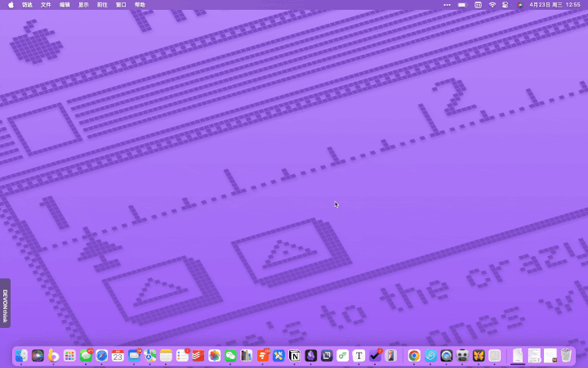Open QuickTime Player in the Dock

pos(446,356)
